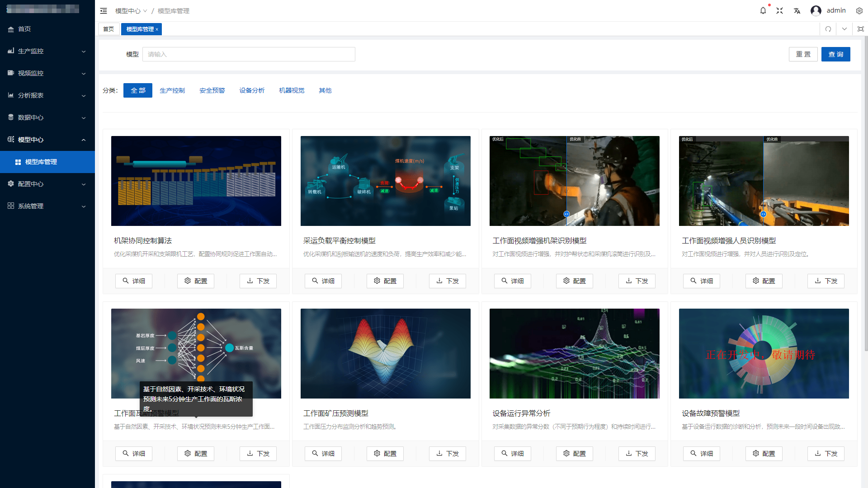This screenshot has width=868, height=488.
Task: Refresh the current tab with reload icon
Action: coord(828,29)
